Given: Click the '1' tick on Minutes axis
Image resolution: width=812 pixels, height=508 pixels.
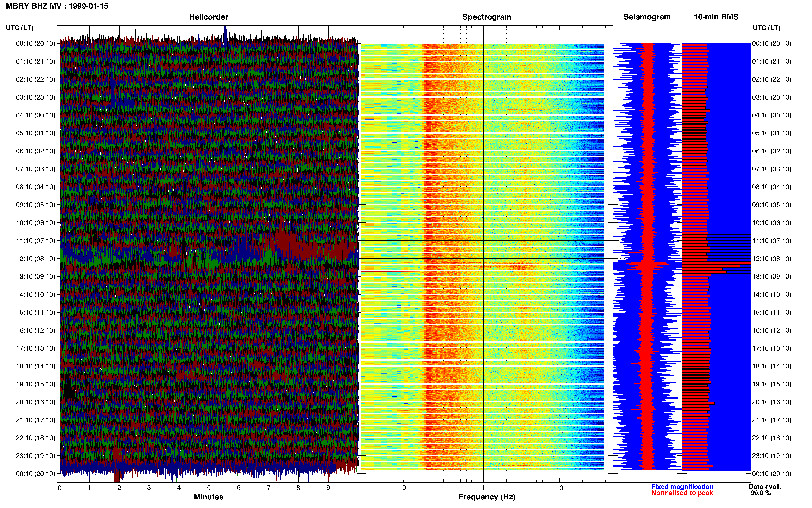Looking at the screenshot, I should pos(89,488).
